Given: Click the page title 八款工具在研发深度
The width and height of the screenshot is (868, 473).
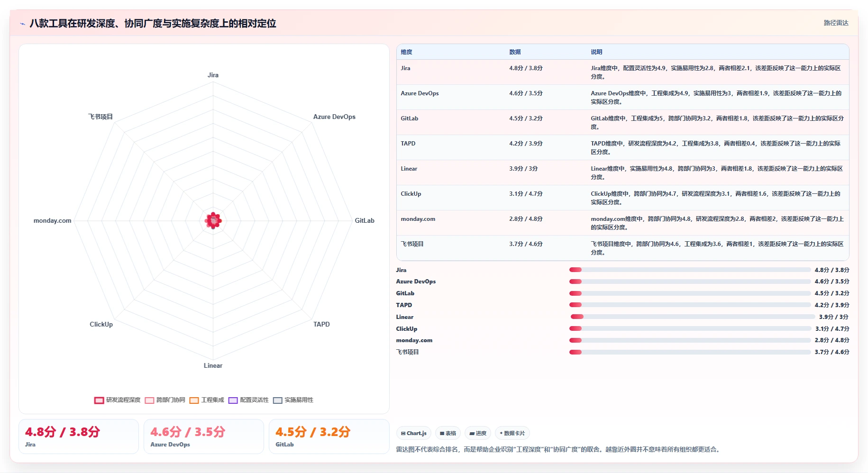Looking at the screenshot, I should click(153, 23).
